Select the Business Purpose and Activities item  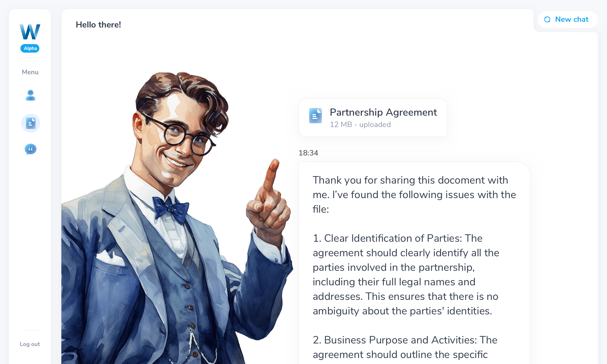[x=405, y=347]
